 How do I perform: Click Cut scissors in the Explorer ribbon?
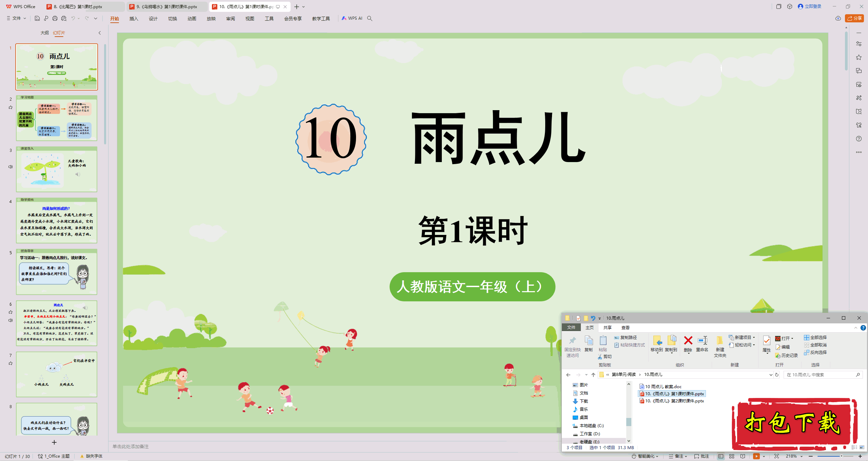pos(605,357)
